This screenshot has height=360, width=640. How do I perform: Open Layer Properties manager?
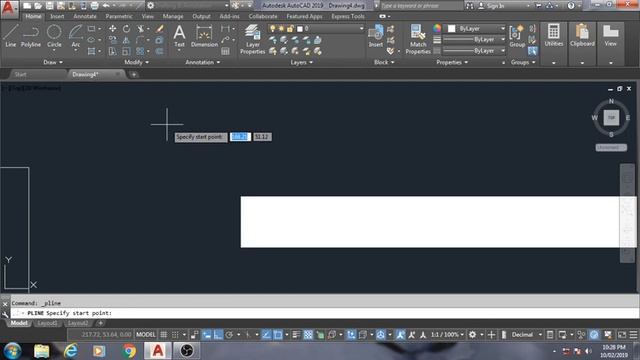coord(252,39)
